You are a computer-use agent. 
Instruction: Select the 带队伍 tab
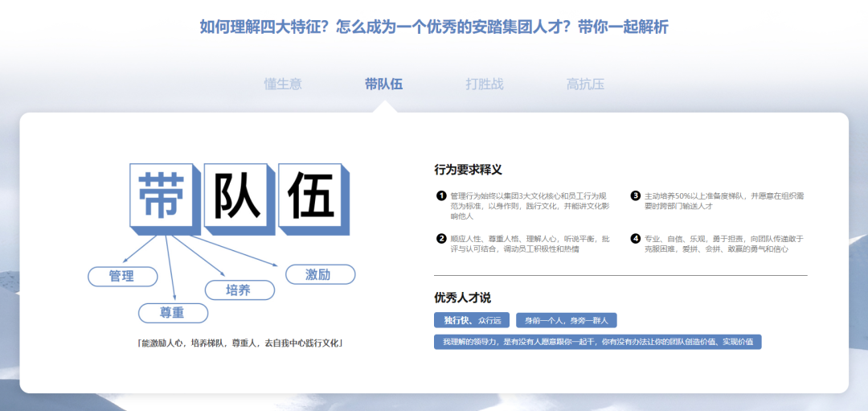383,84
